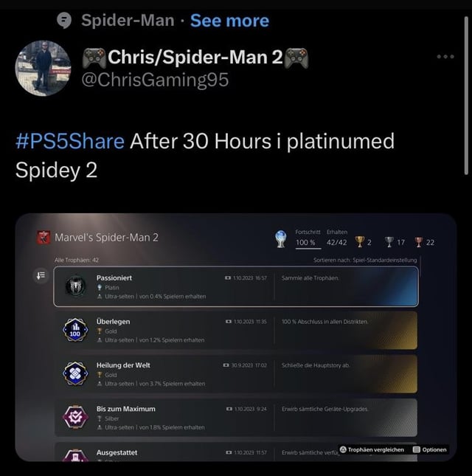The height and width of the screenshot is (476, 472).
Task: Click the Marvel's Spider-Man 2 game icon
Action: click(x=44, y=238)
